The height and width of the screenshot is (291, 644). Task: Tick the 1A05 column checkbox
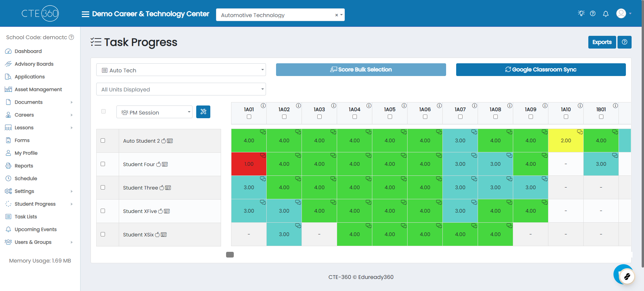coord(390,117)
